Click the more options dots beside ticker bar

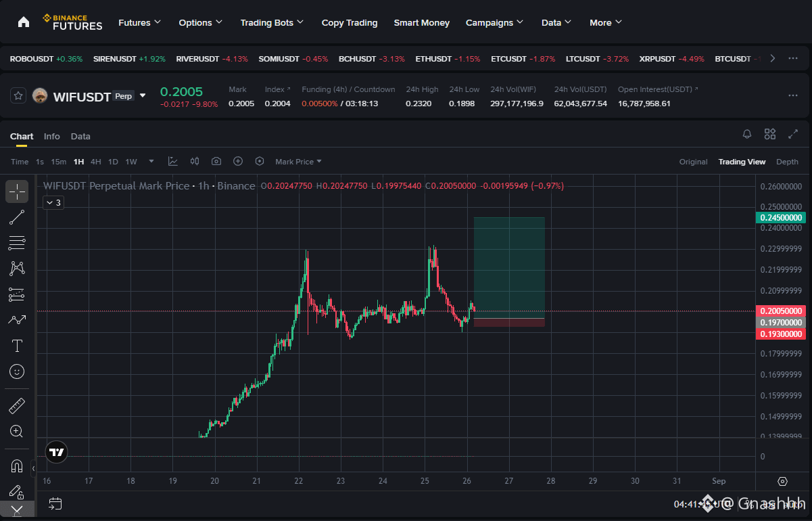[x=793, y=58]
